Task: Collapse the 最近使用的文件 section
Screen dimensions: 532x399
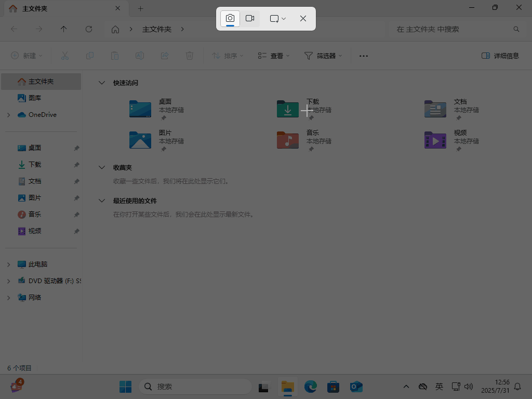Action: 101,201
